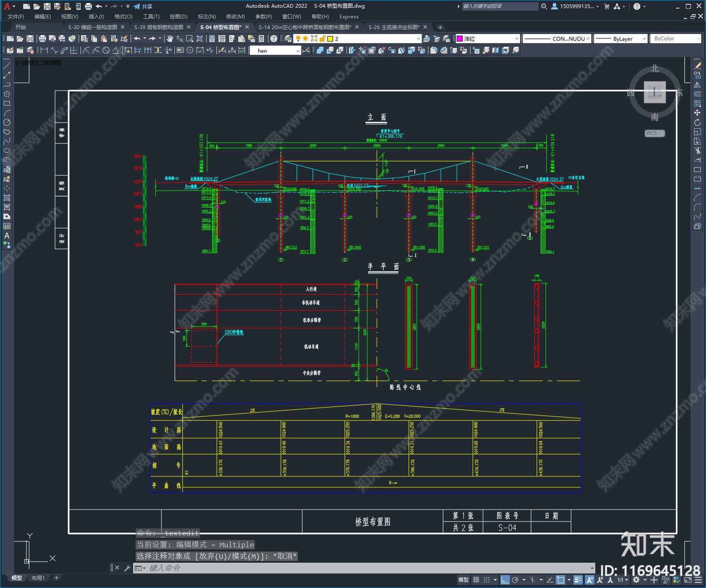This screenshot has width=706, height=588.
Task: Click the keyword search box in title bar
Action: click(500, 6)
